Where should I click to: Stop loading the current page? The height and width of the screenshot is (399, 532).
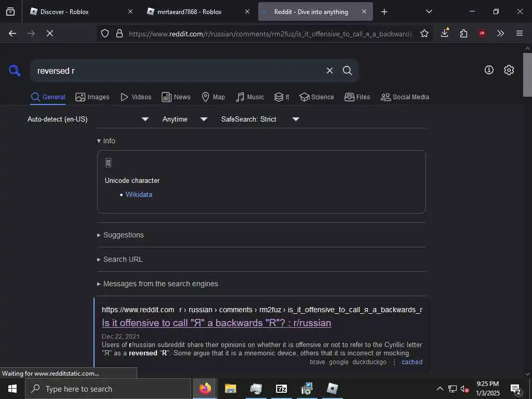point(50,33)
